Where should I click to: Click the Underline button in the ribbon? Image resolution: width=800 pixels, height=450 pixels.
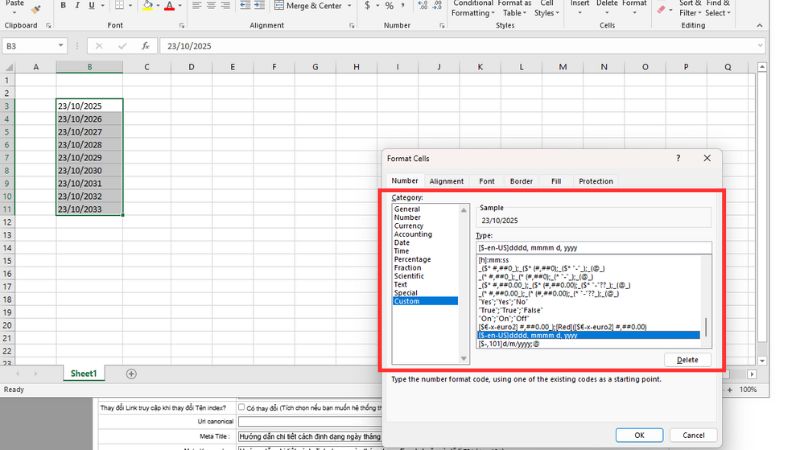click(93, 6)
